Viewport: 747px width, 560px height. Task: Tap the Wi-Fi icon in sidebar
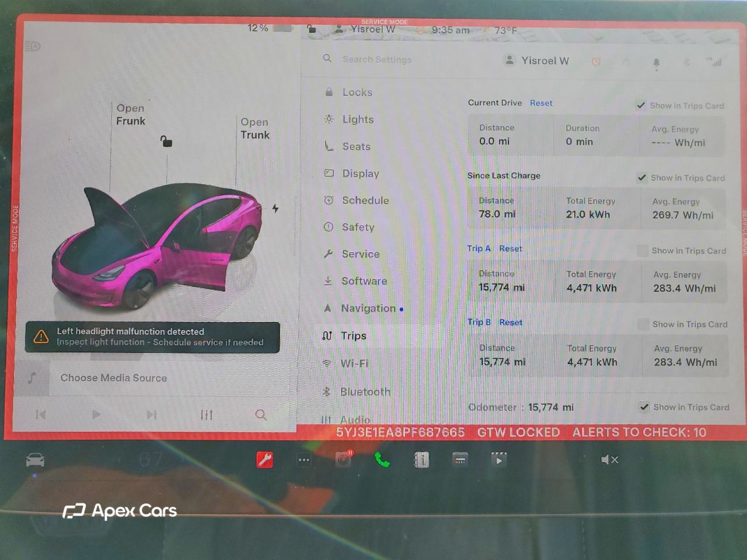click(327, 363)
